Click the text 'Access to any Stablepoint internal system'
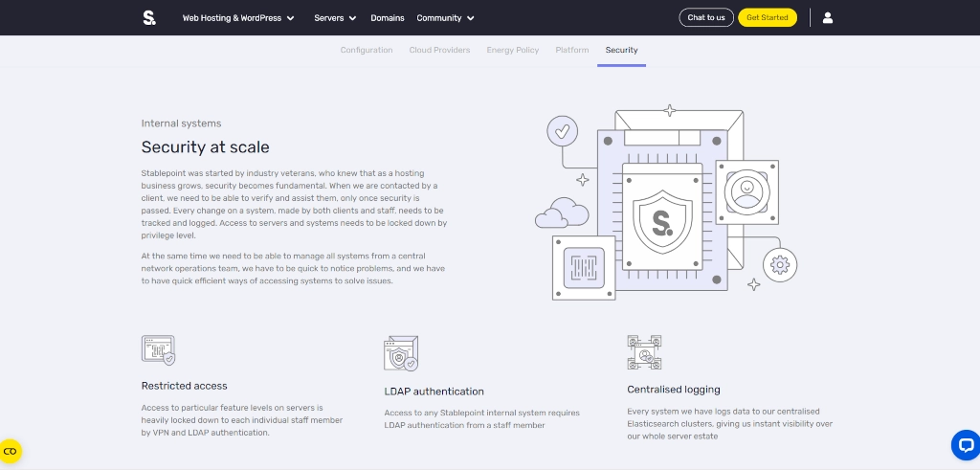This screenshot has width=980, height=470. click(x=482, y=418)
